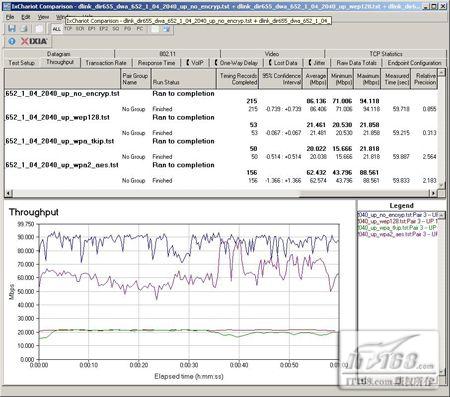Image resolution: width=450 pixels, height=397 pixels.
Task: Click the Minimum (Mbps) column header
Action: point(341,79)
